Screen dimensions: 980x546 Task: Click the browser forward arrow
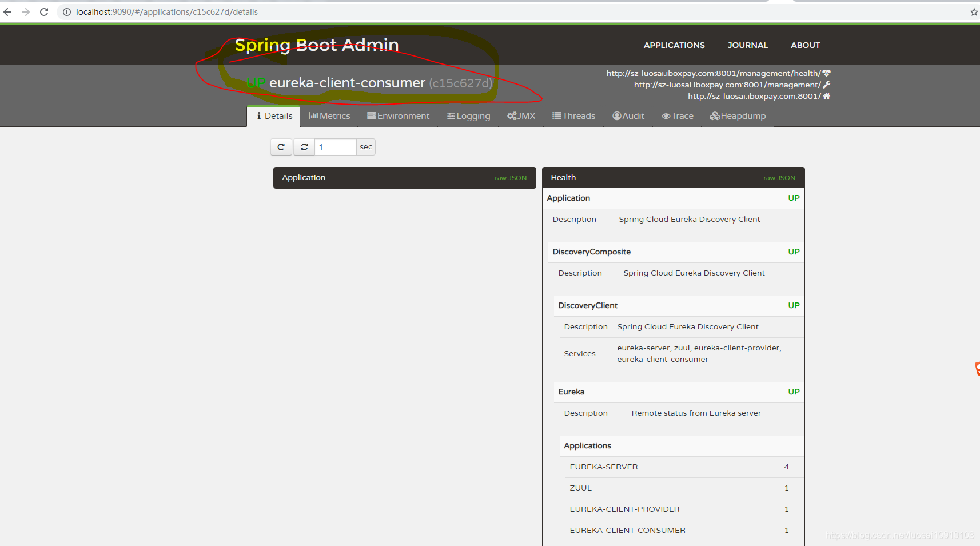coord(26,11)
